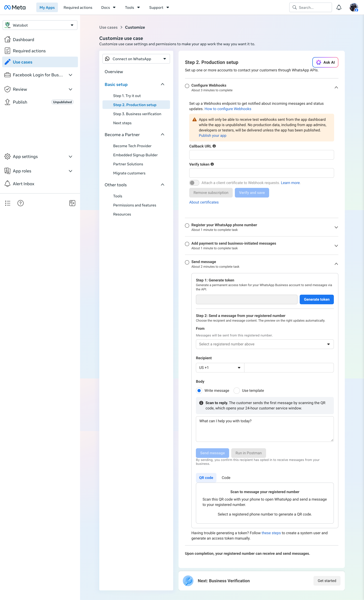Viewport: 364px width, 600px height.
Task: Click the App roles badge icon
Action: 8,171
